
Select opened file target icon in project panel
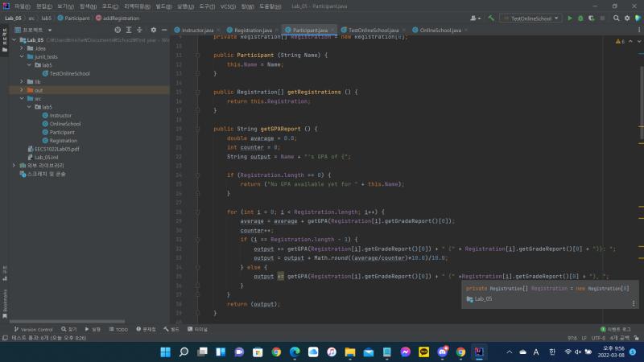click(118, 30)
